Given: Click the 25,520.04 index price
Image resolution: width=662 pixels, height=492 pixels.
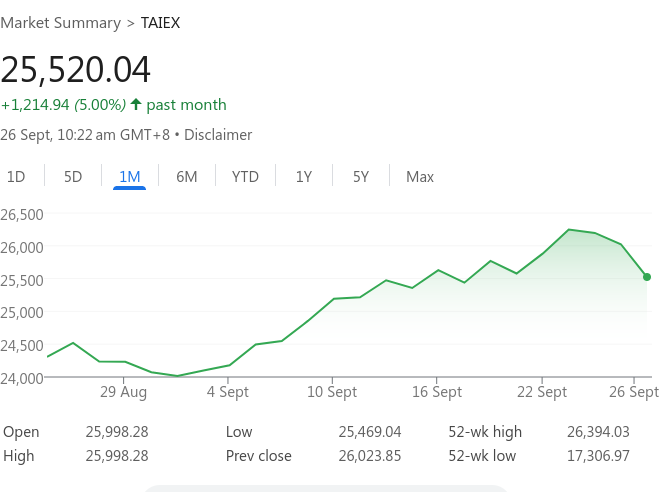Looking at the screenshot, I should (x=76, y=70).
